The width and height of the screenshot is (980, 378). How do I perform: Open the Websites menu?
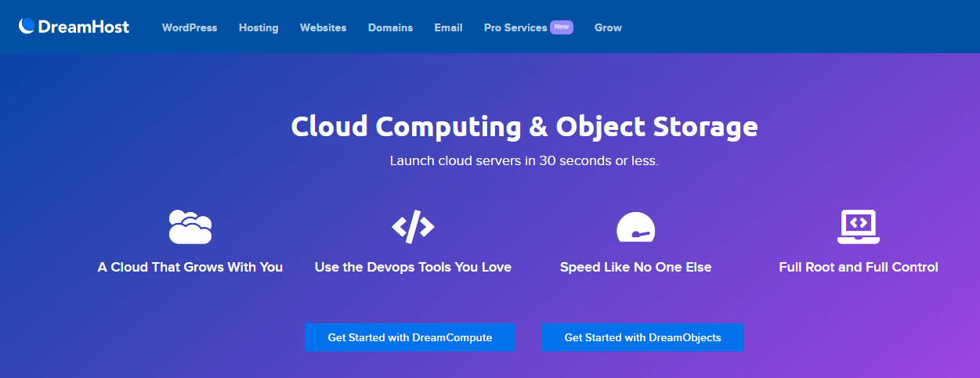pos(323,27)
